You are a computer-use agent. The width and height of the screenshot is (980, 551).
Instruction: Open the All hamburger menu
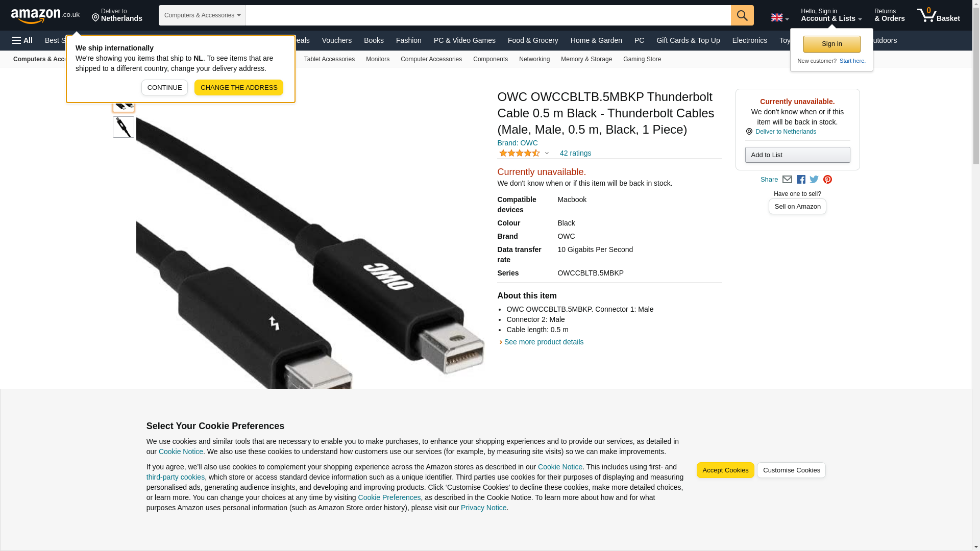(22, 40)
